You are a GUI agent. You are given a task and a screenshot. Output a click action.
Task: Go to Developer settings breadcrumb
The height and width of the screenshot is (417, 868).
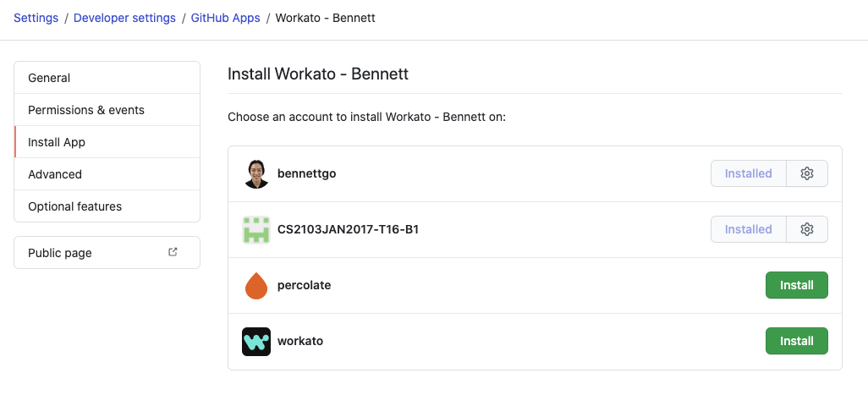click(124, 18)
